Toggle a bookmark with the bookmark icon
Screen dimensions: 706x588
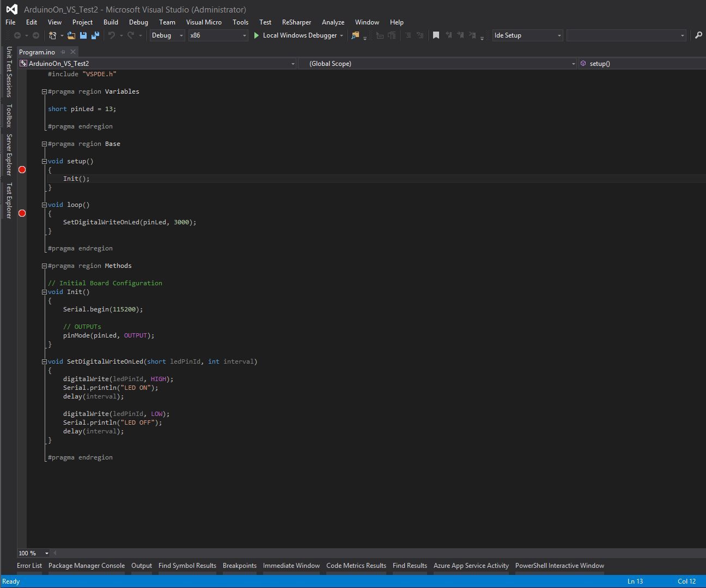pos(436,35)
